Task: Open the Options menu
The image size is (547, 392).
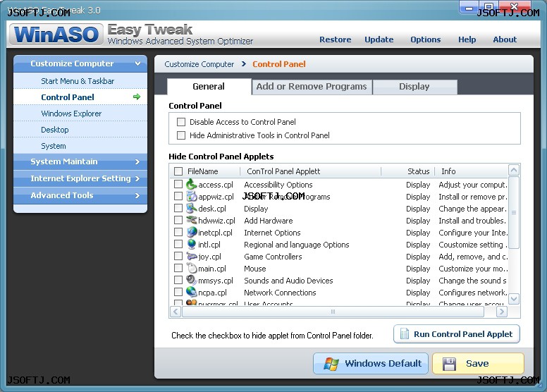Action: (425, 39)
